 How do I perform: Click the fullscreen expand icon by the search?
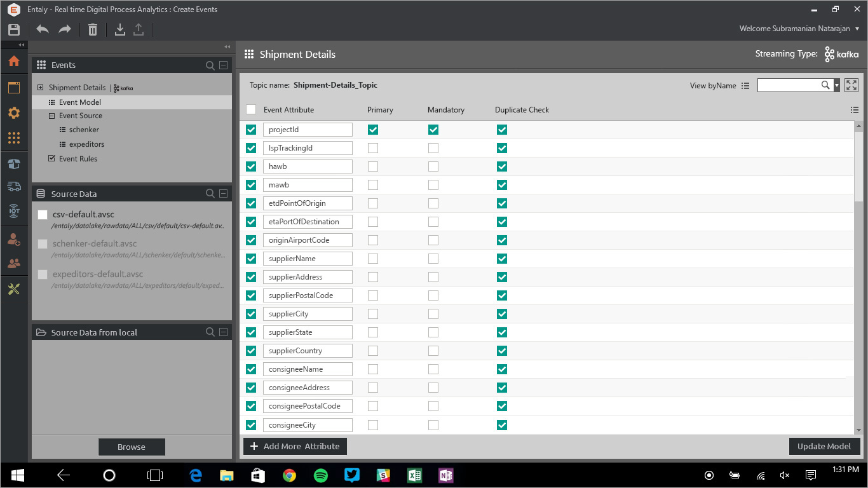(851, 85)
